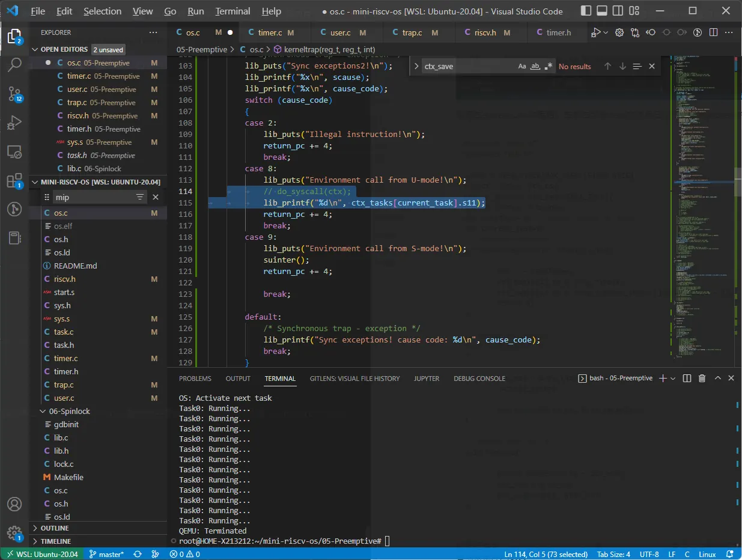Open the Source Control view
742x560 pixels.
point(14,93)
